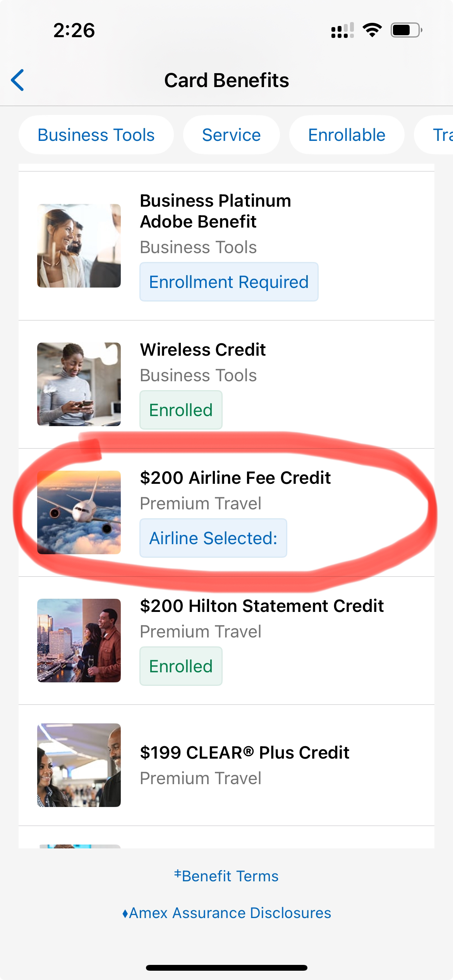The height and width of the screenshot is (980, 453).
Task: Open the airplane thumbnail for Airline Fee Credit
Action: point(79,512)
